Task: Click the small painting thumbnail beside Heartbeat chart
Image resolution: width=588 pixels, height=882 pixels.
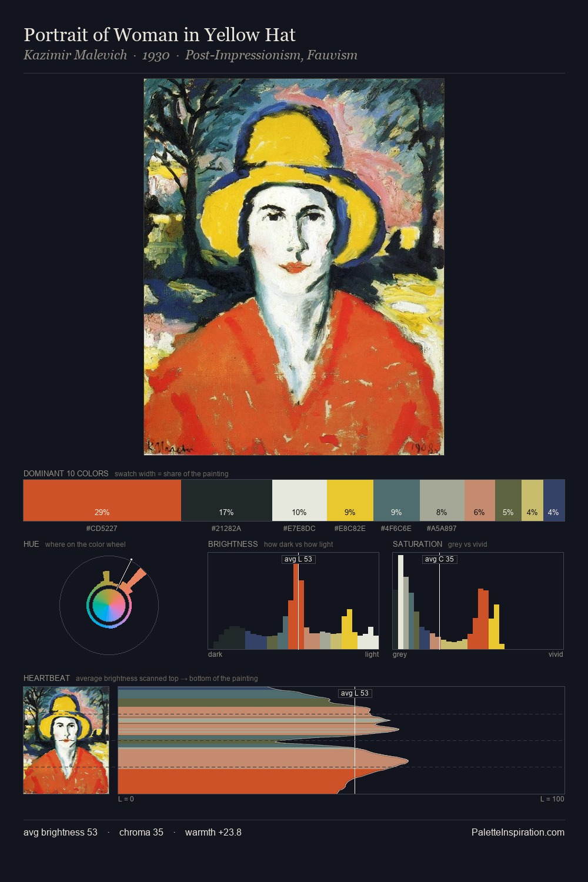Action: click(x=66, y=740)
